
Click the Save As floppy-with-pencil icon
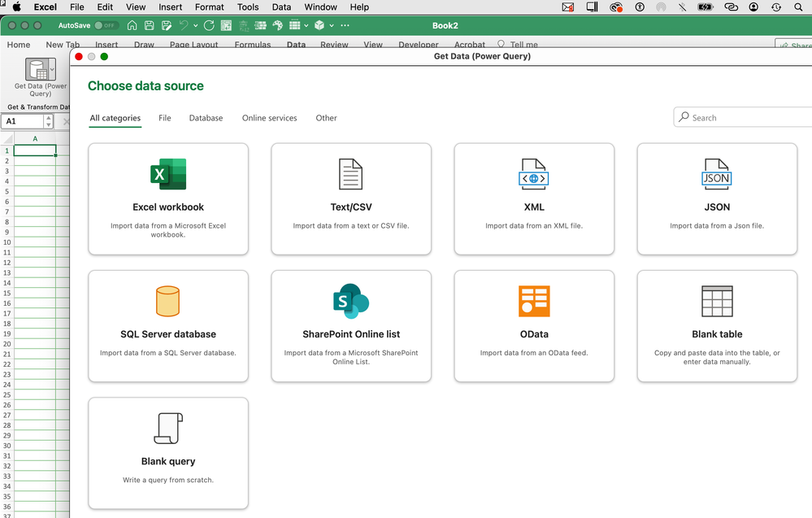(x=167, y=25)
